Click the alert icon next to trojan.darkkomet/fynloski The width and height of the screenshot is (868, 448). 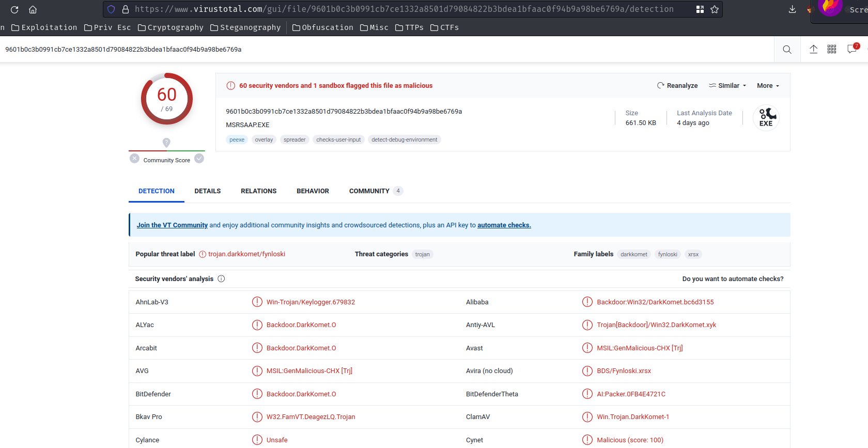pos(203,254)
